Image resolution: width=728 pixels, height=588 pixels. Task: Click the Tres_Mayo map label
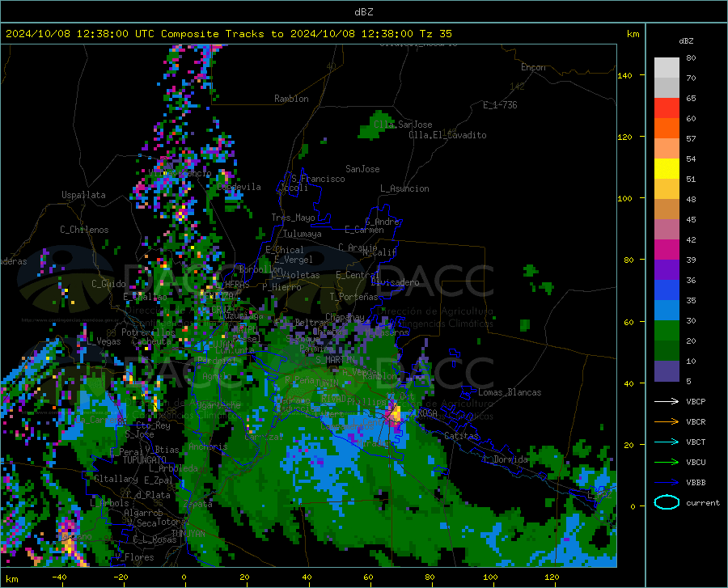click(x=293, y=218)
